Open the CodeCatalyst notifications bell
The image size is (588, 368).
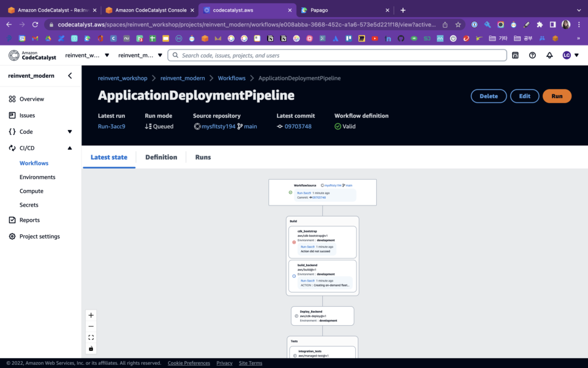click(549, 55)
